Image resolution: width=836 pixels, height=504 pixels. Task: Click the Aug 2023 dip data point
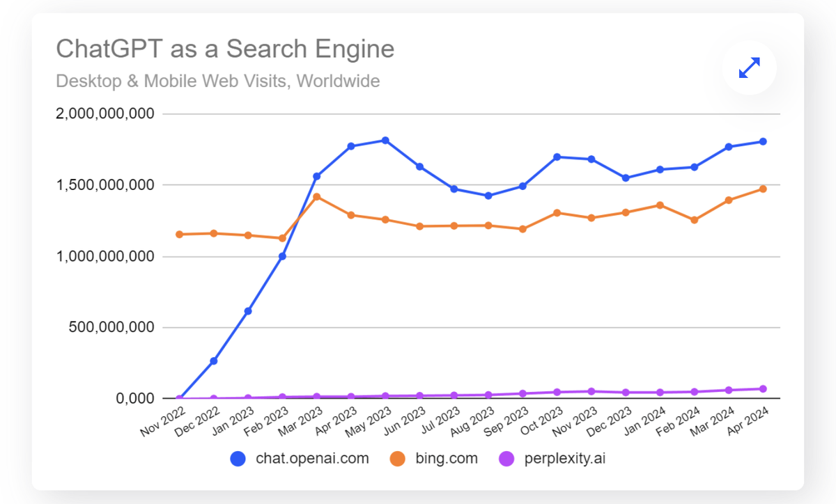click(x=488, y=195)
